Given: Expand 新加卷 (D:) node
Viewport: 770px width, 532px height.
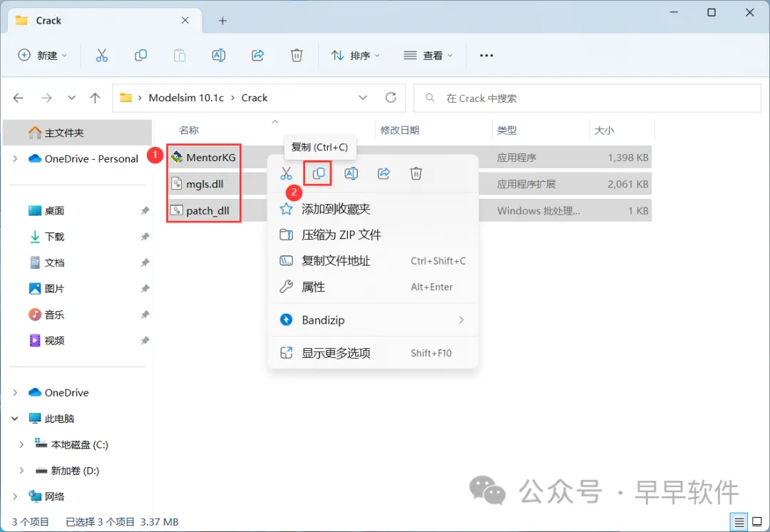Looking at the screenshot, I should click(21, 471).
